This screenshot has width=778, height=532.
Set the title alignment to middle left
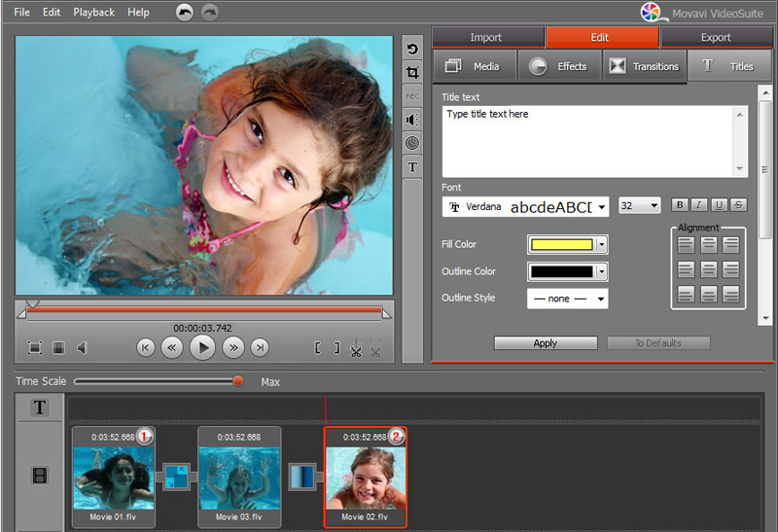(x=686, y=269)
